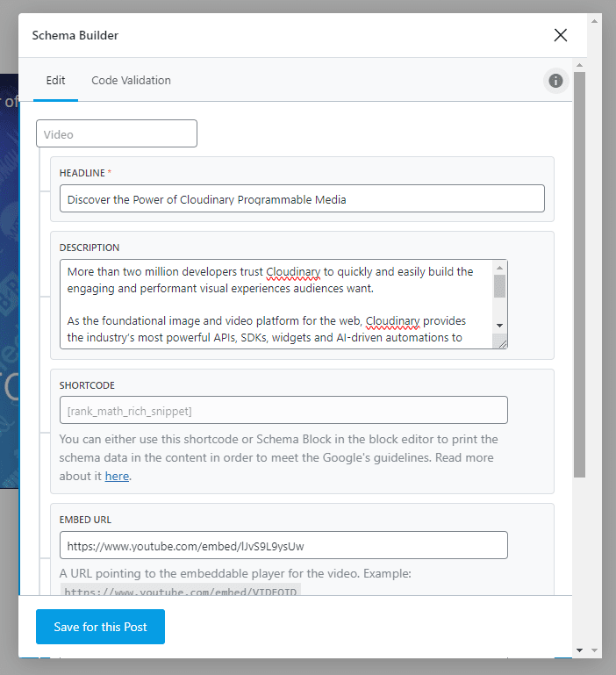Select the rank_math_rich_snippet shortcode field
This screenshot has width=616, height=675.
pyautogui.click(x=283, y=410)
